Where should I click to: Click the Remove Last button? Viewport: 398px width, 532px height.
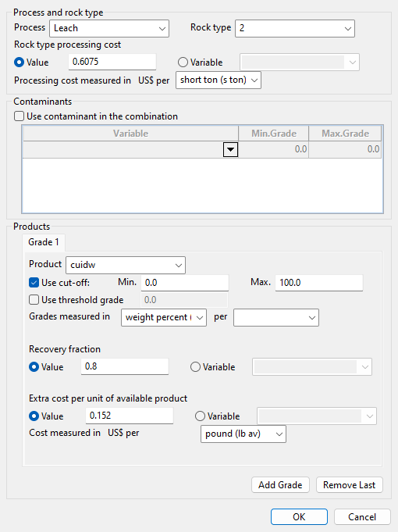pyautogui.click(x=349, y=485)
